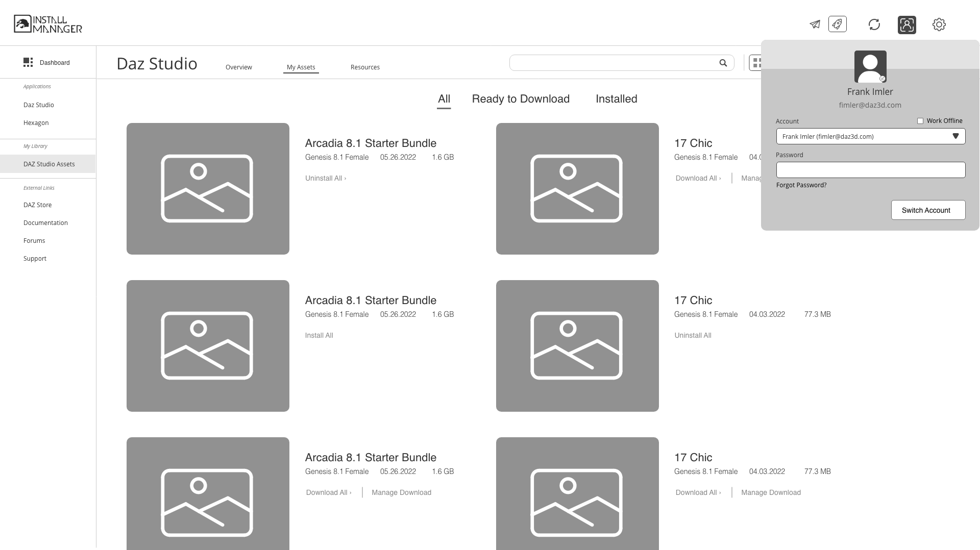This screenshot has width=980, height=550.
Task: Switch to the Overview tab
Action: (x=239, y=67)
